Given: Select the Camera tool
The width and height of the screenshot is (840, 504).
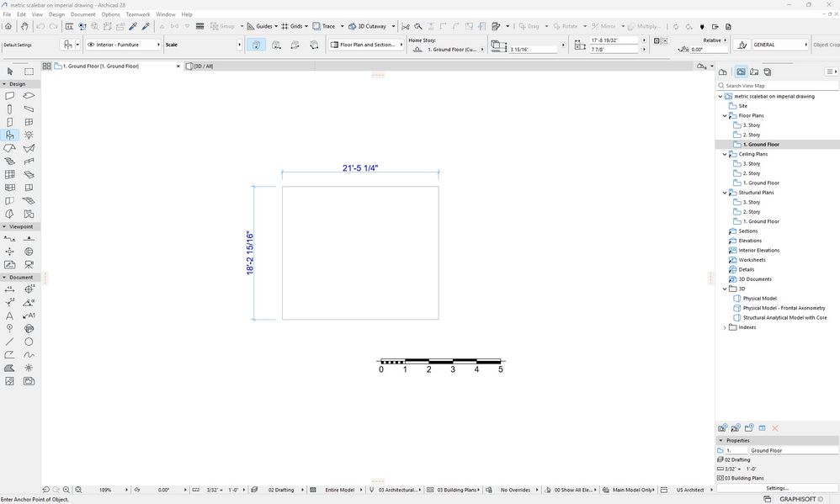Looking at the screenshot, I should point(29,264).
